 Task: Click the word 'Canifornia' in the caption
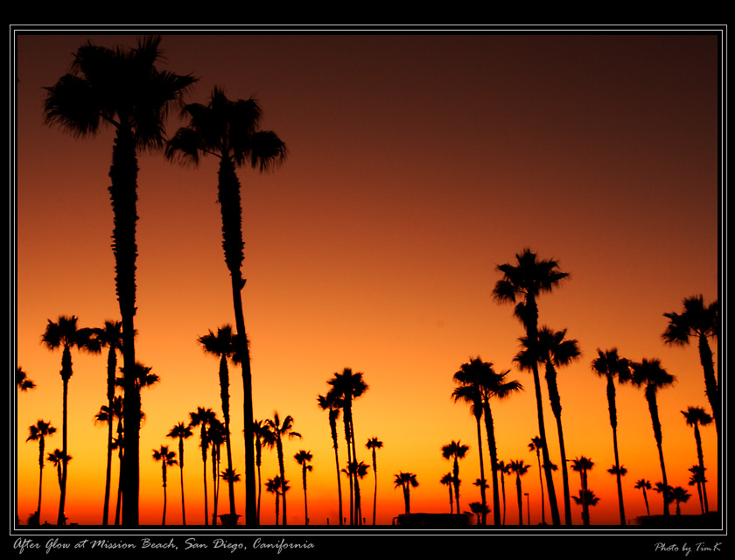(283, 545)
